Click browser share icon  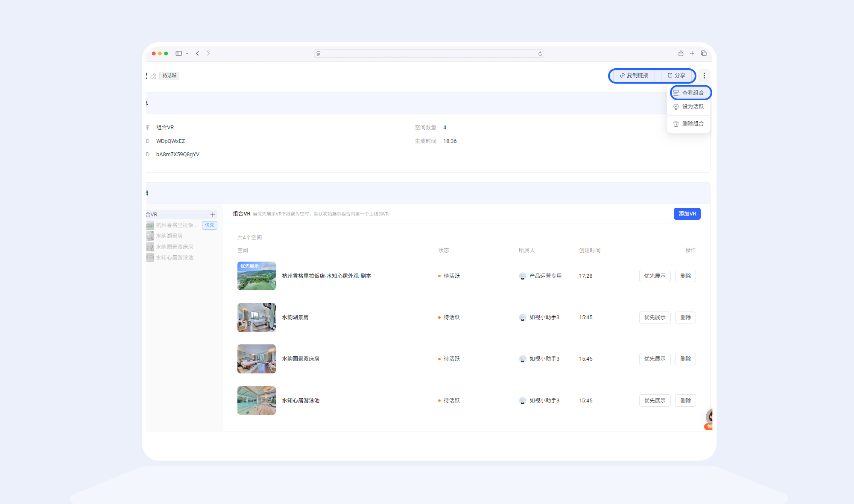coord(681,53)
